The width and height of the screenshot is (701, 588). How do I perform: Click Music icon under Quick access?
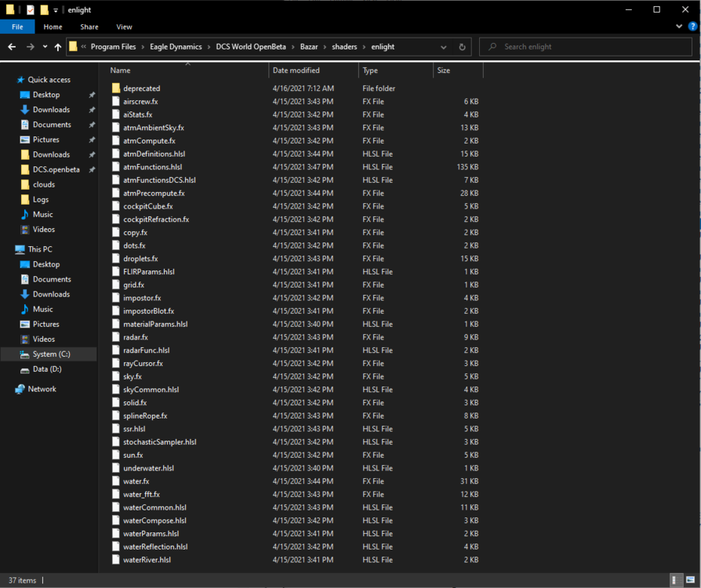25,215
